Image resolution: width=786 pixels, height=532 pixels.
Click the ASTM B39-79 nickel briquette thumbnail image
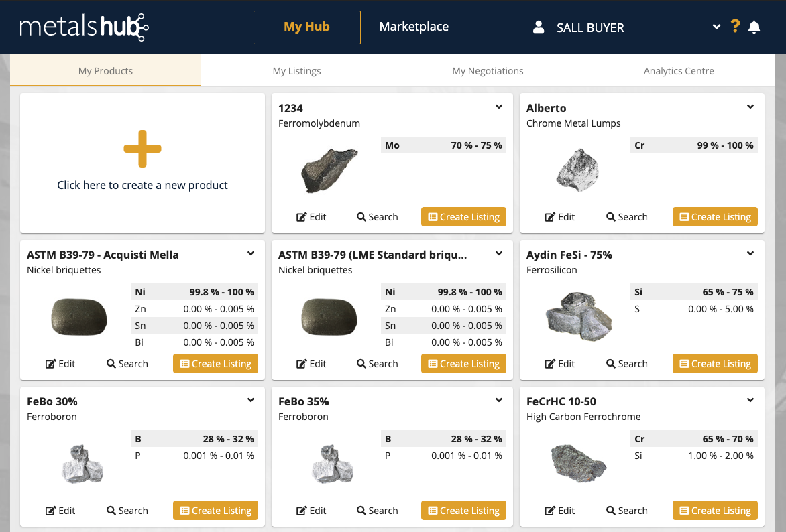tap(78, 316)
